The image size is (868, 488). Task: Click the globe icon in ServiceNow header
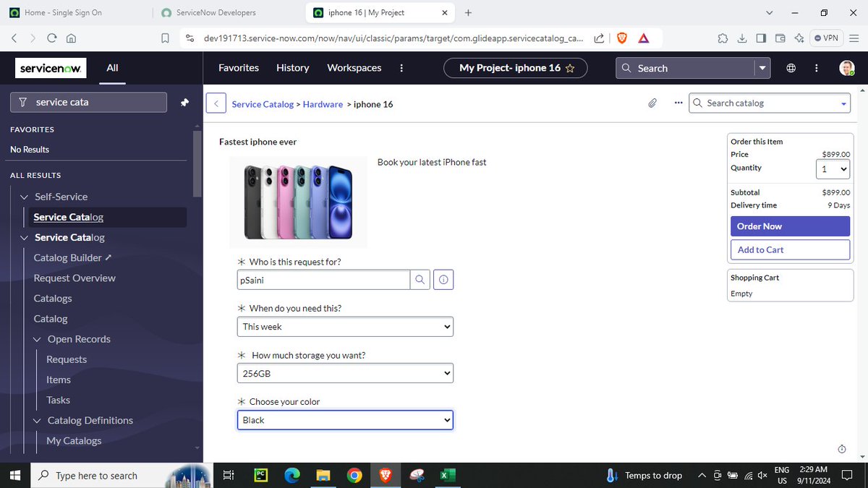[791, 68]
